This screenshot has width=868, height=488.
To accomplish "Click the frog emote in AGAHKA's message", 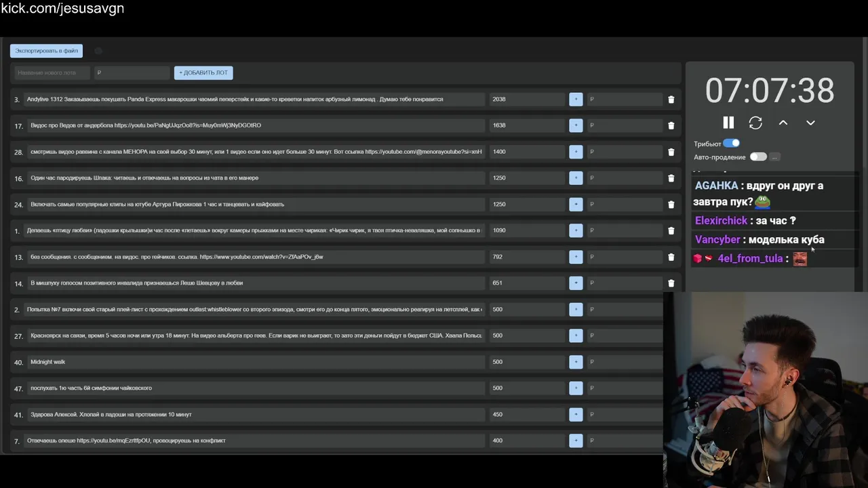I will click(763, 202).
